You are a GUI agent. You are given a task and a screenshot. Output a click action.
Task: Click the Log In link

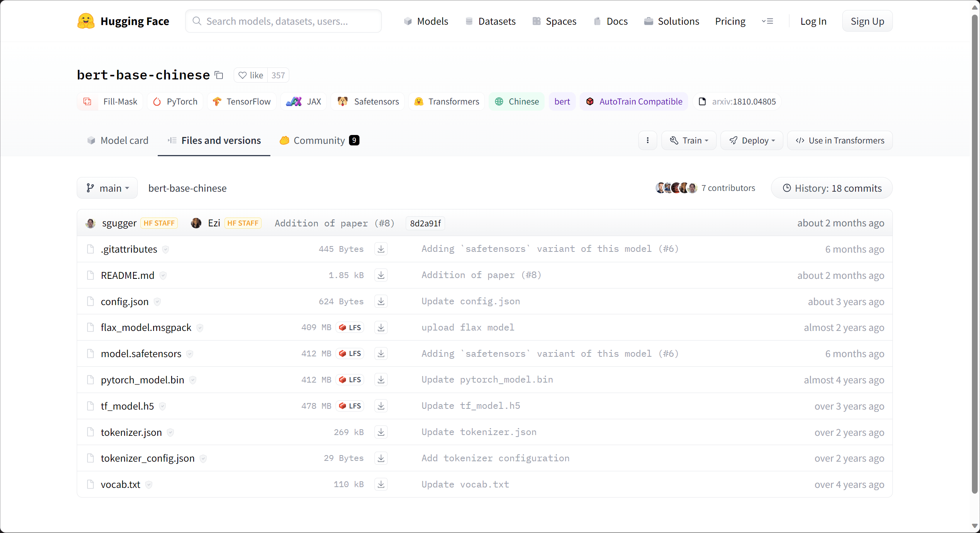(813, 21)
